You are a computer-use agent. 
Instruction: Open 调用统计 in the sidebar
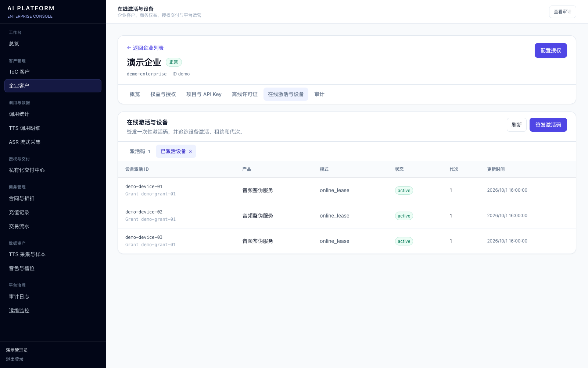pyautogui.click(x=53, y=114)
